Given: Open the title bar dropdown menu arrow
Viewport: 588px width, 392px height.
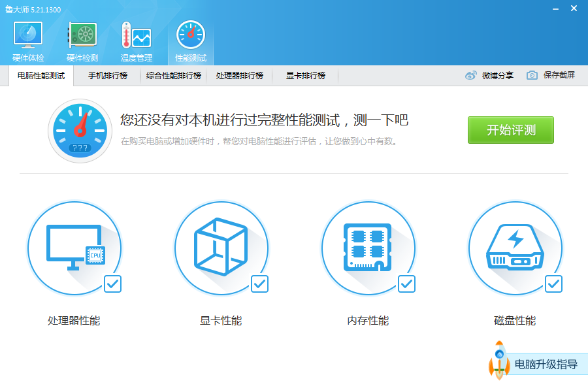Looking at the screenshot, I should point(536,8).
